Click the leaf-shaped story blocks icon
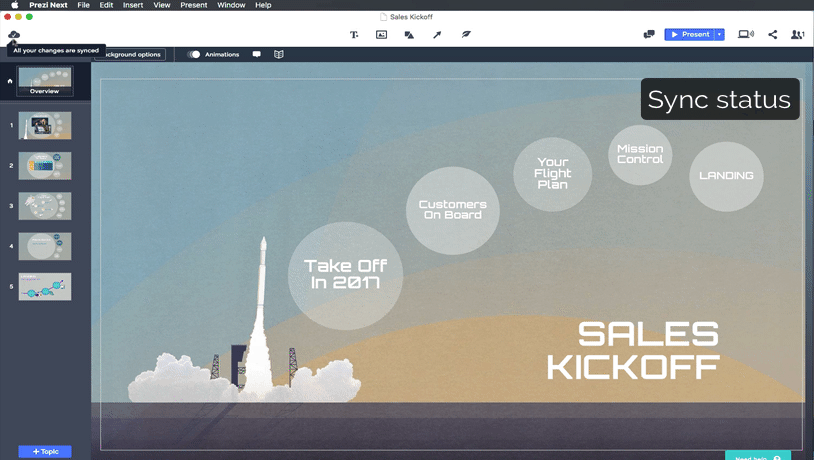This screenshot has width=814, height=460. (x=465, y=35)
